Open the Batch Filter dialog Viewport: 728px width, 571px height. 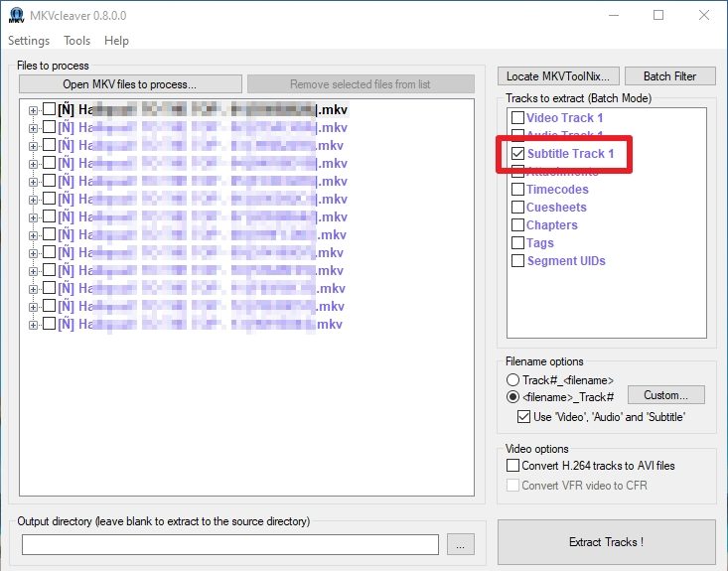point(670,76)
